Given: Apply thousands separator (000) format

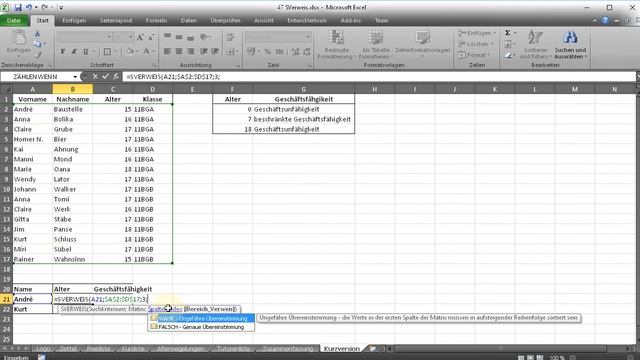Looking at the screenshot, I should [280, 51].
